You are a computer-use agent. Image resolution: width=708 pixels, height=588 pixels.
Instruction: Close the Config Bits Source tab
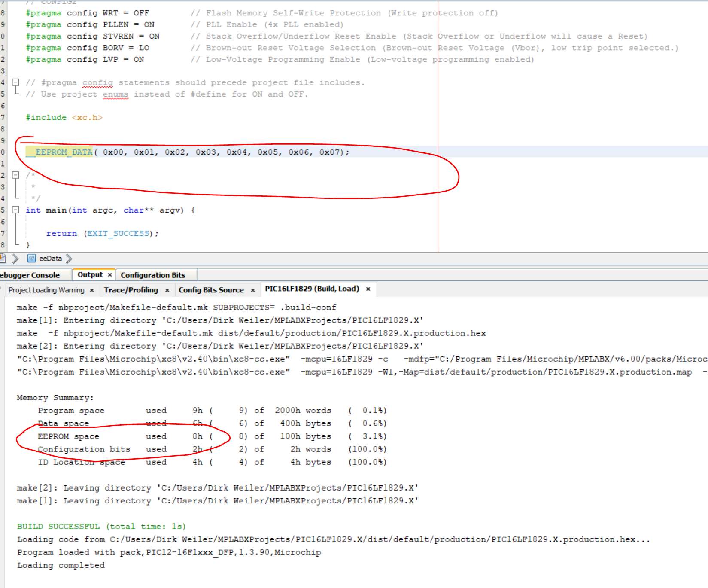pos(253,290)
